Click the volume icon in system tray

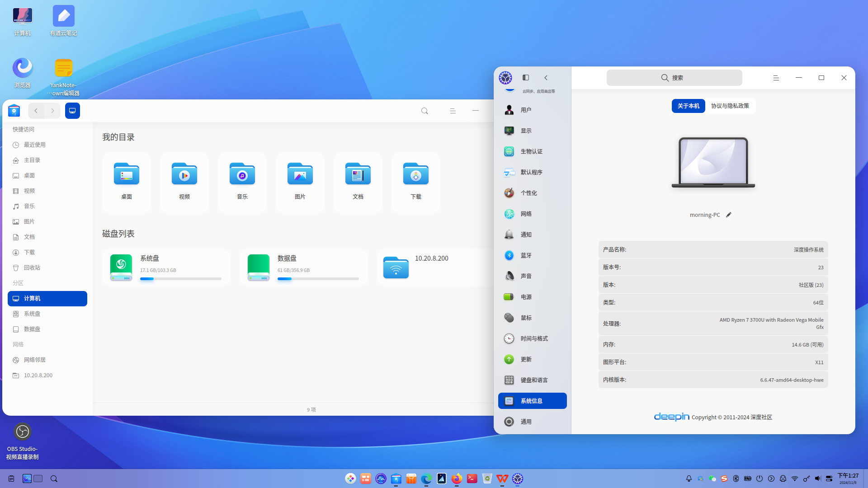(x=818, y=479)
